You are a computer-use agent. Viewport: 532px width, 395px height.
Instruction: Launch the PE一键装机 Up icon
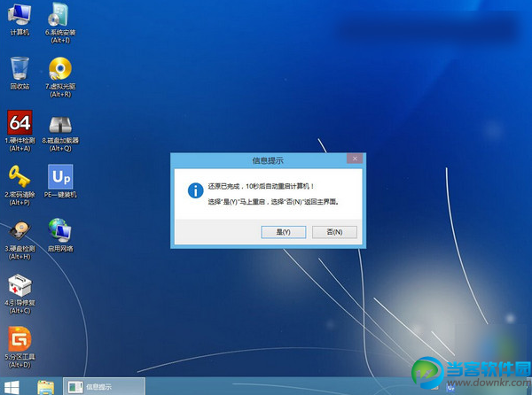[x=60, y=182]
